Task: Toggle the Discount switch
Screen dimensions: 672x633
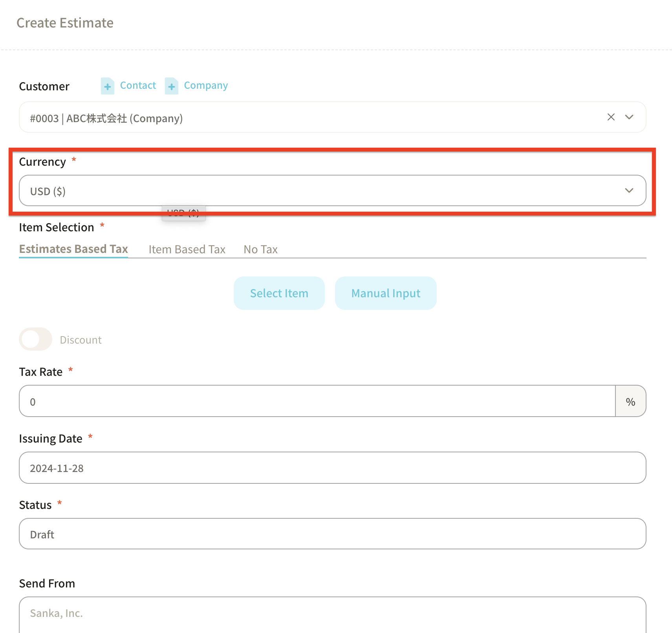Action: click(x=35, y=339)
